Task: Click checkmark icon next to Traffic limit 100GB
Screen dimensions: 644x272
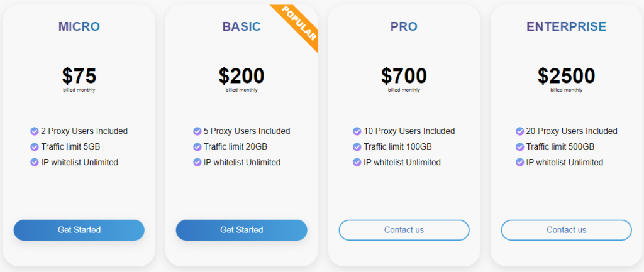Action: (357, 147)
